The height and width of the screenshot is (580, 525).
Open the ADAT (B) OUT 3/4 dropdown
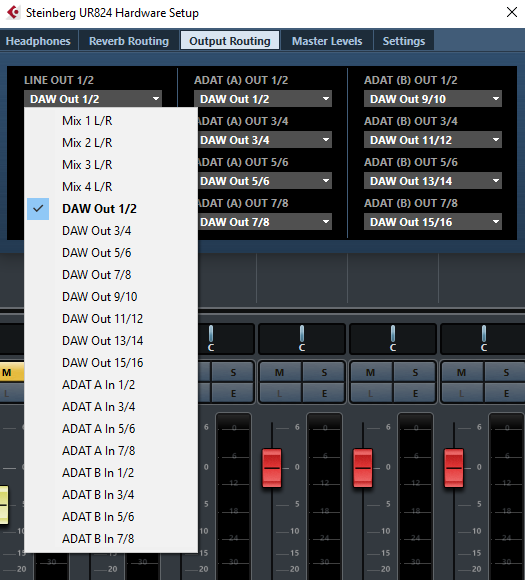click(433, 140)
